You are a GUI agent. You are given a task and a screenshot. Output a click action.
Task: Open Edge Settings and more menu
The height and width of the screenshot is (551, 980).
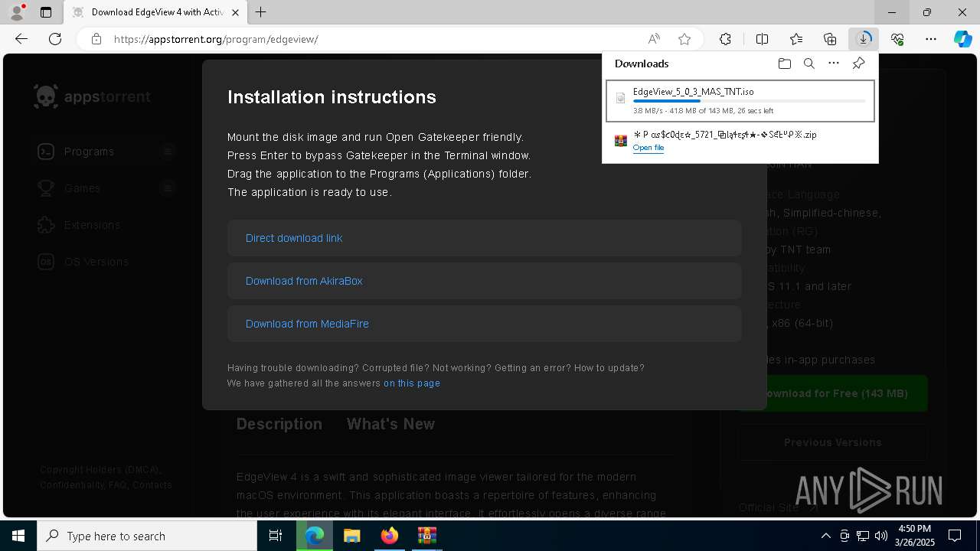click(x=931, y=39)
